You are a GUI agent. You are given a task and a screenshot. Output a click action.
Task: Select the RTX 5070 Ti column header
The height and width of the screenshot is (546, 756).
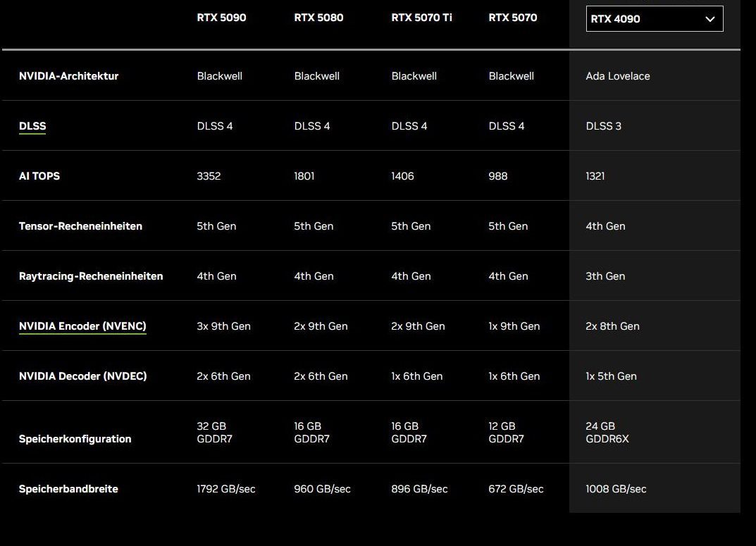click(x=421, y=18)
